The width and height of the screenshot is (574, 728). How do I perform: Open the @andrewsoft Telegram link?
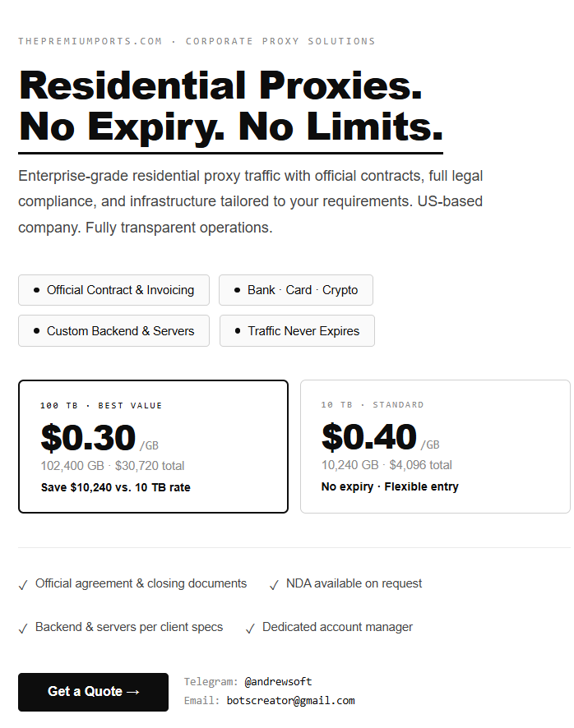pos(278,682)
